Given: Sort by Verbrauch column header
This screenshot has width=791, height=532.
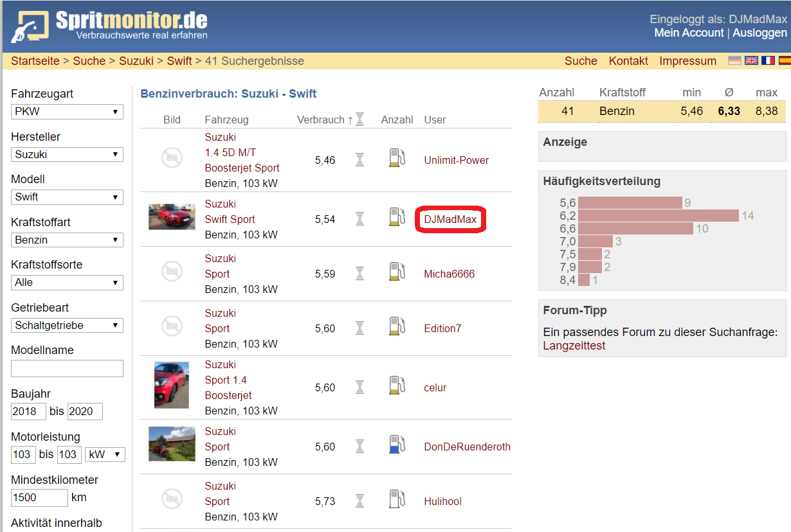Looking at the screenshot, I should (321, 120).
